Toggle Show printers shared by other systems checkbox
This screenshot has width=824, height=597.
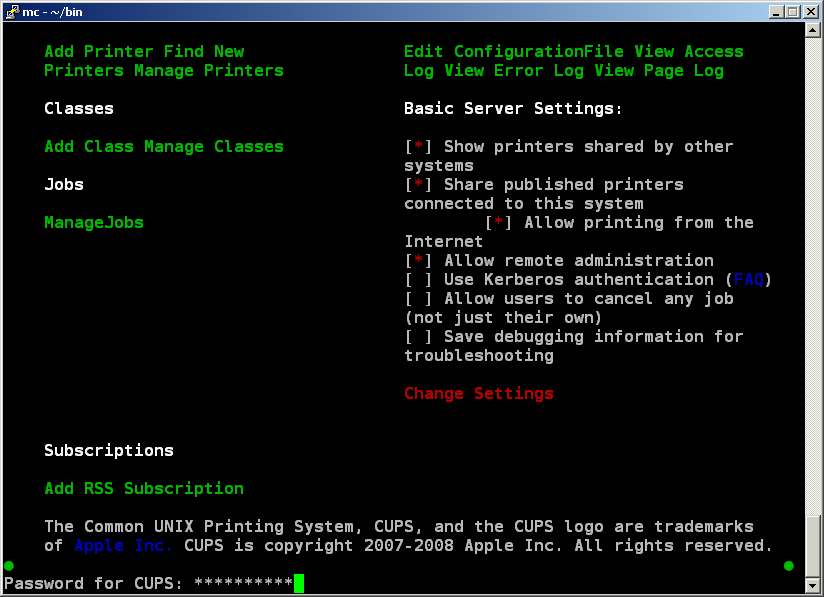[x=418, y=147]
